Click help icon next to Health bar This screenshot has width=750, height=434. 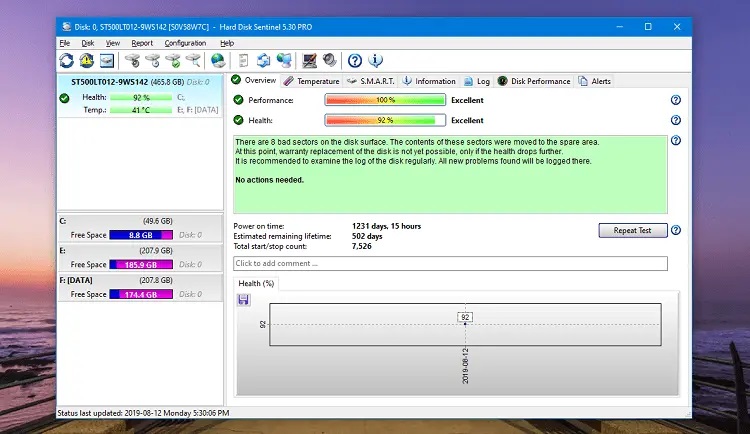675,120
